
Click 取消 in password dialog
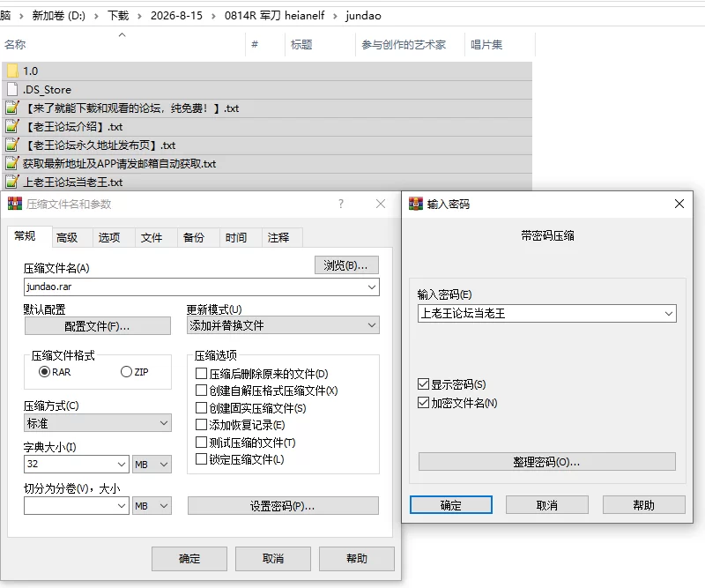pyautogui.click(x=546, y=505)
